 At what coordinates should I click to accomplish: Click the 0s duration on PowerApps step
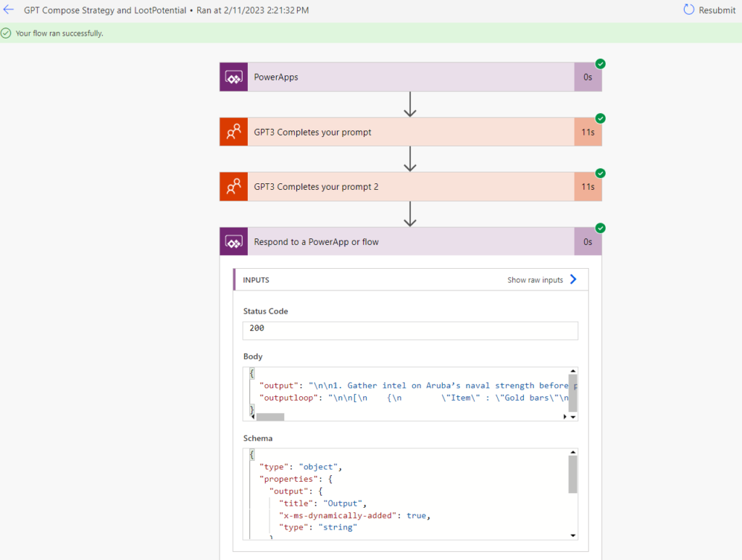tap(588, 77)
